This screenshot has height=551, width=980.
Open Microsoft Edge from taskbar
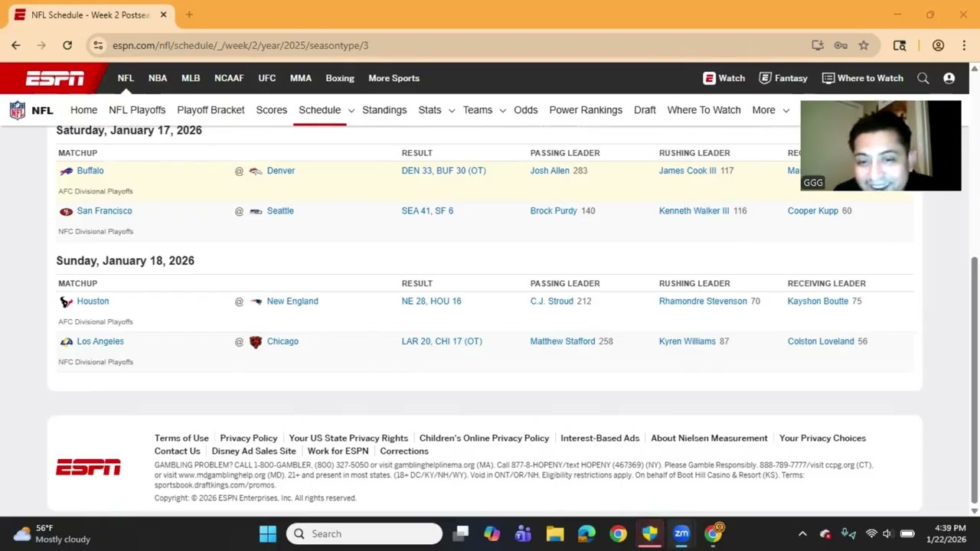tap(586, 533)
